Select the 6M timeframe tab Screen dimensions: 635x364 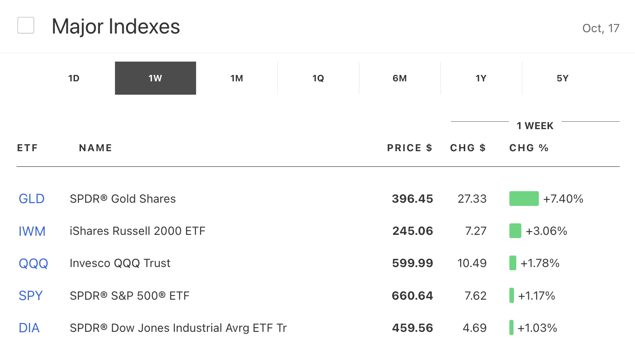[400, 78]
